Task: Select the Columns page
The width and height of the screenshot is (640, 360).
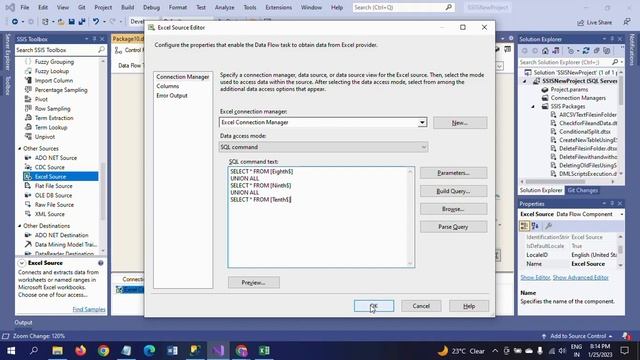Action: pos(168,86)
